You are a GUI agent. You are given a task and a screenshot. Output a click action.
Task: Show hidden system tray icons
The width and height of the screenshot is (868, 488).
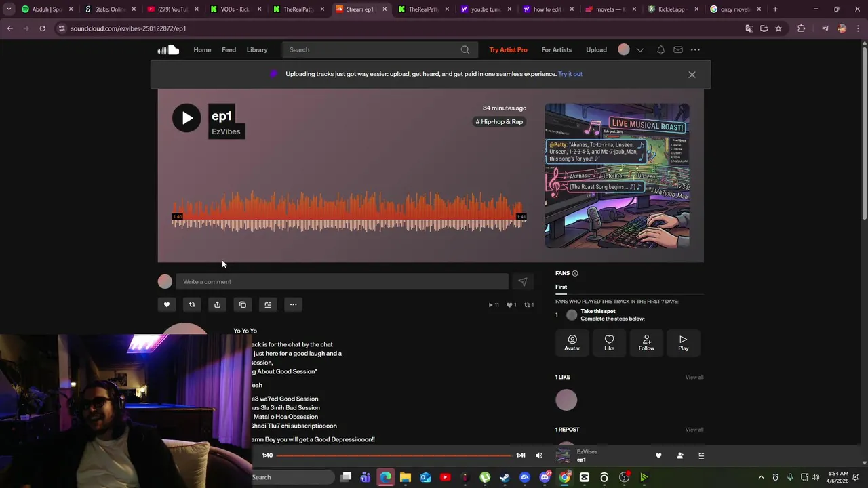pyautogui.click(x=761, y=477)
